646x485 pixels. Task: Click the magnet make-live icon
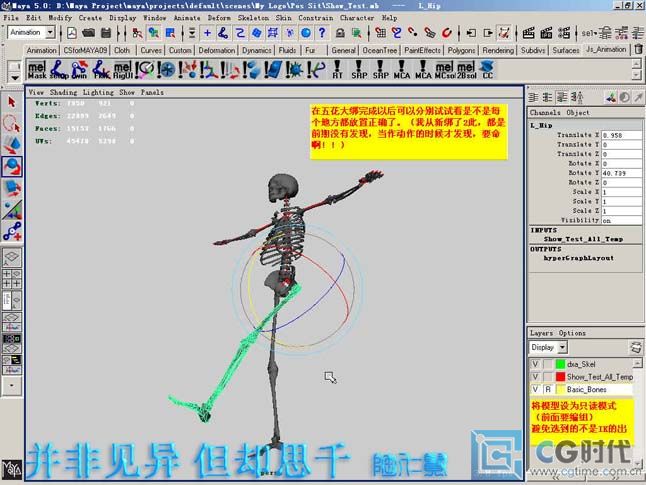(x=447, y=33)
